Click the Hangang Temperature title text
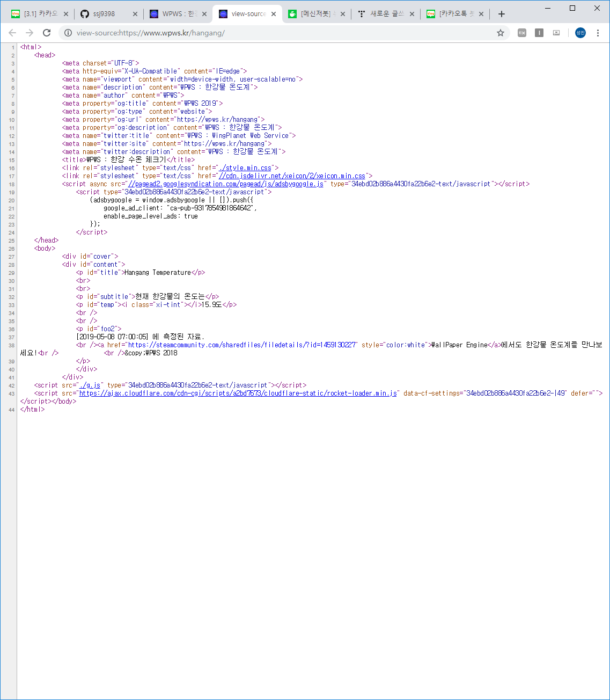The image size is (610, 700). [x=158, y=273]
